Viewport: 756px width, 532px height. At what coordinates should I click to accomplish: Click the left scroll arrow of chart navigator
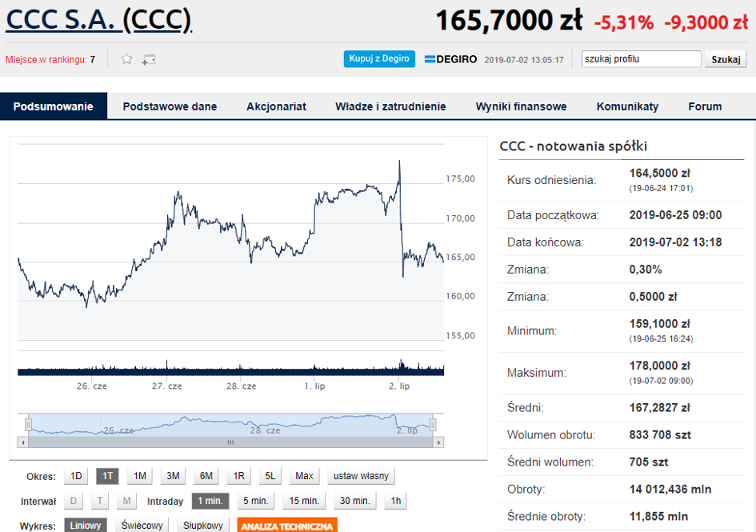[x=23, y=442]
